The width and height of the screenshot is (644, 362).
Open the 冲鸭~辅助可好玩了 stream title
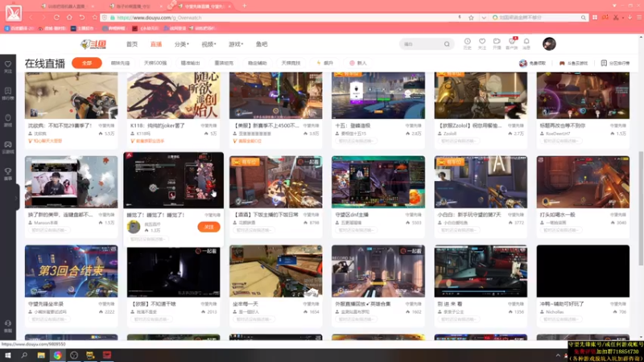tap(562, 304)
